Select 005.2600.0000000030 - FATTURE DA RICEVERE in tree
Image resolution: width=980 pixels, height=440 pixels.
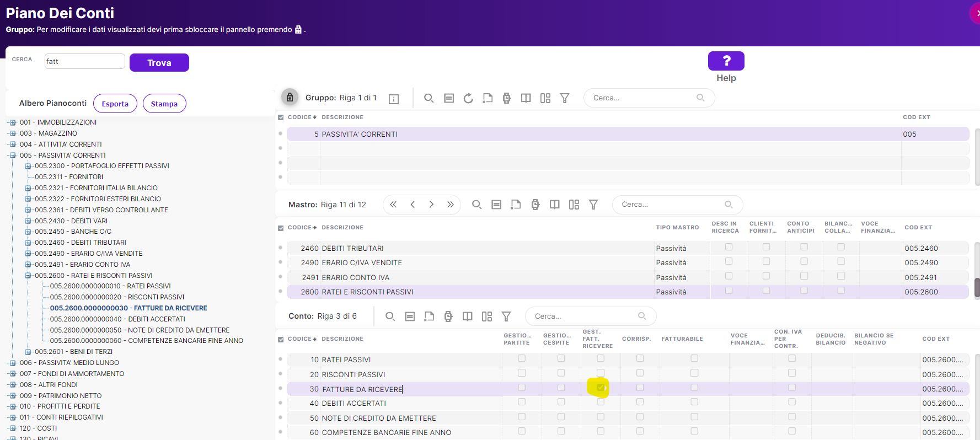pyautogui.click(x=128, y=308)
